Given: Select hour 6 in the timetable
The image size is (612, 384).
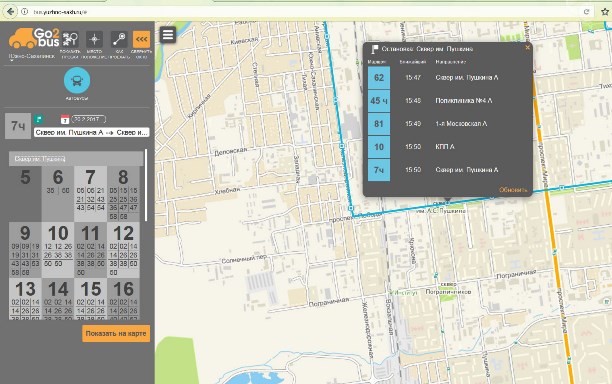Looking at the screenshot, I should (x=58, y=194).
